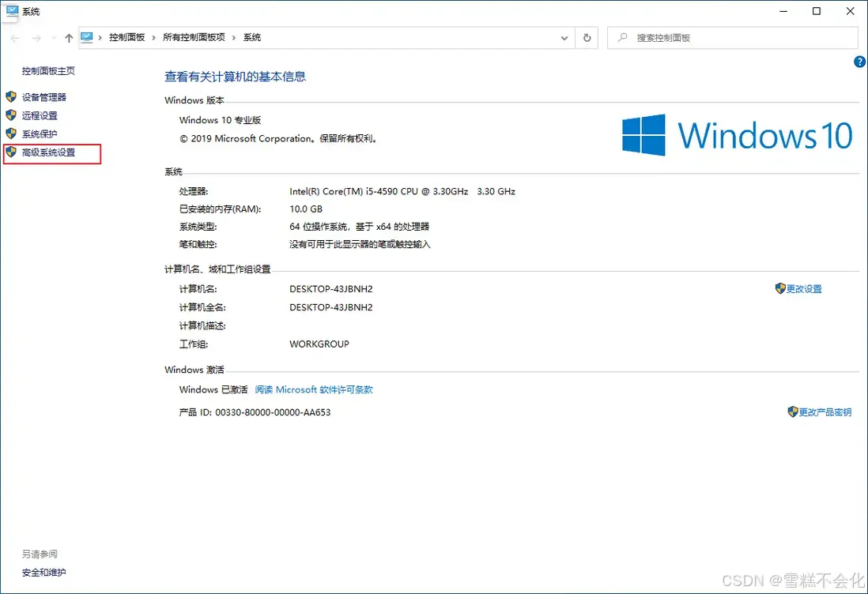
Task: Refresh the system page
Action: [587, 38]
